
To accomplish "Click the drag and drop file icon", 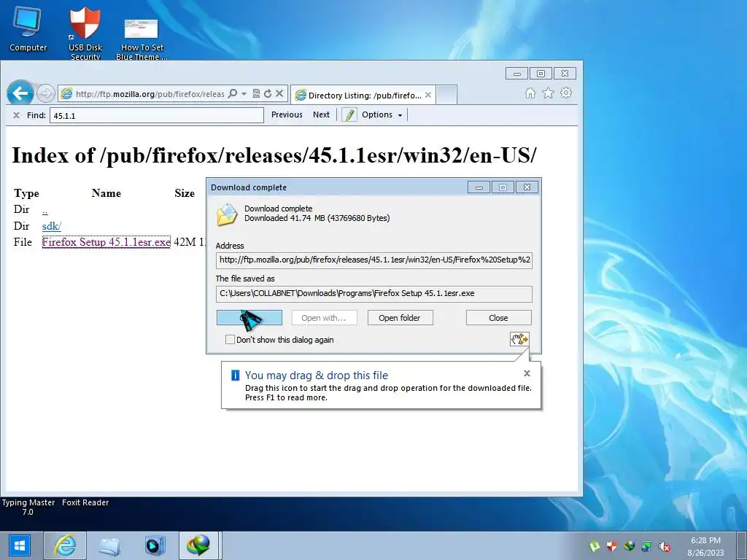I will (x=519, y=339).
